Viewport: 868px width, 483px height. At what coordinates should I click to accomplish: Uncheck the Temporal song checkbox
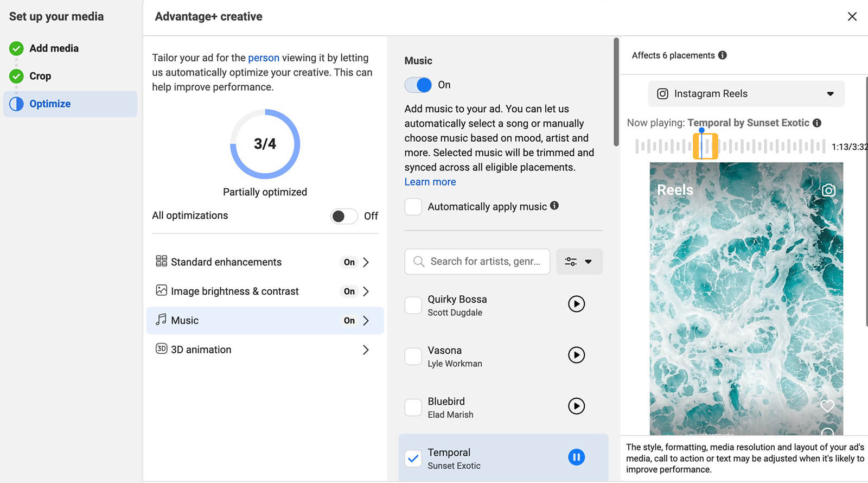(413, 459)
